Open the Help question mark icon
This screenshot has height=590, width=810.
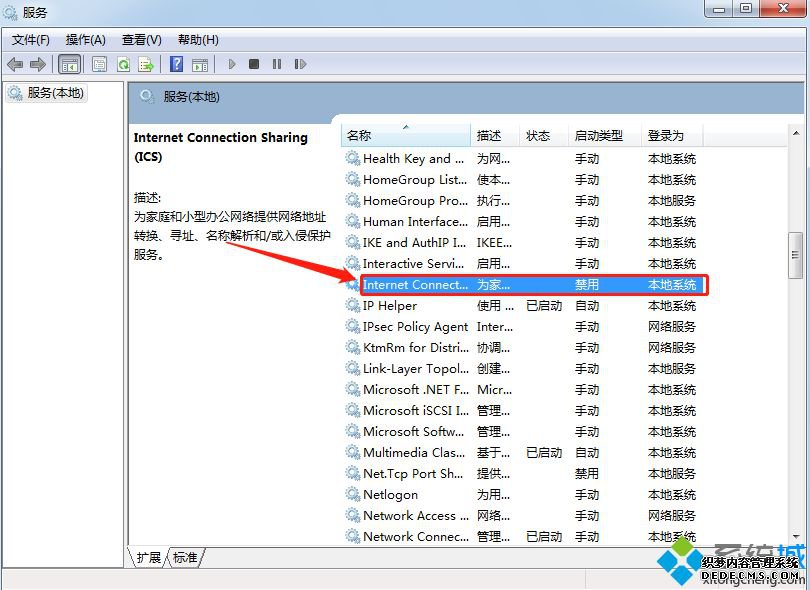pyautogui.click(x=176, y=65)
